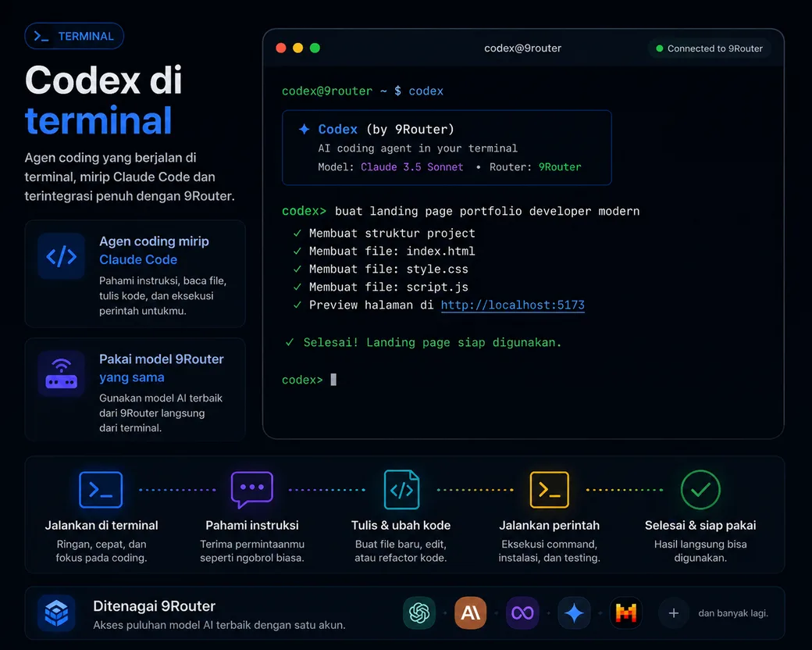The width and height of the screenshot is (812, 650).
Task: Click the yellow terminal icon above Jalankan perintah
Action: (x=550, y=490)
